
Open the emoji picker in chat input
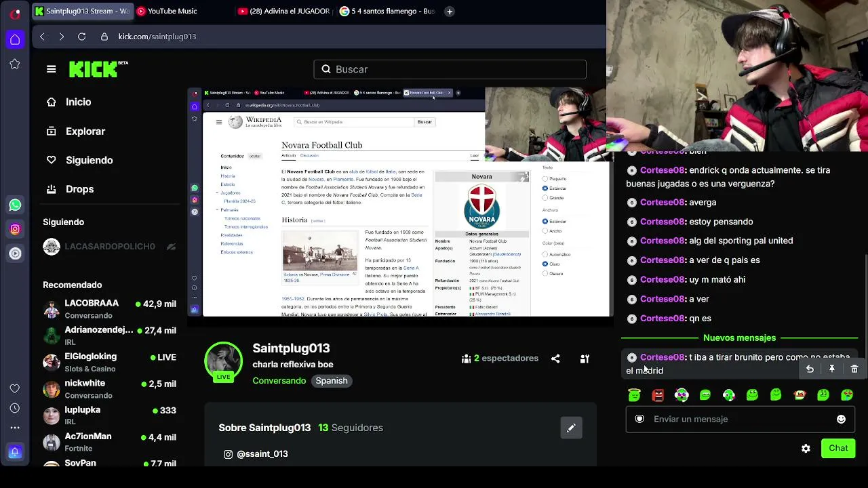(841, 419)
